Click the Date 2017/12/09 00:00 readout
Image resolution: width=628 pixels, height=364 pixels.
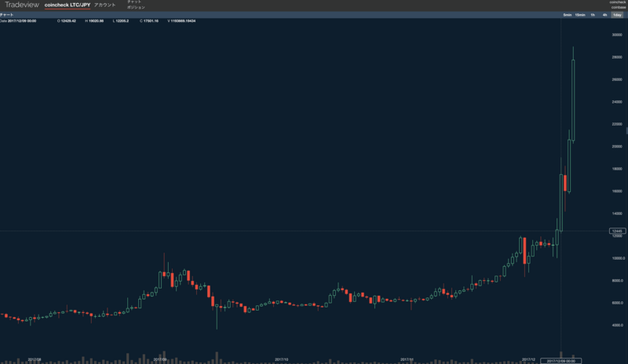(18, 21)
